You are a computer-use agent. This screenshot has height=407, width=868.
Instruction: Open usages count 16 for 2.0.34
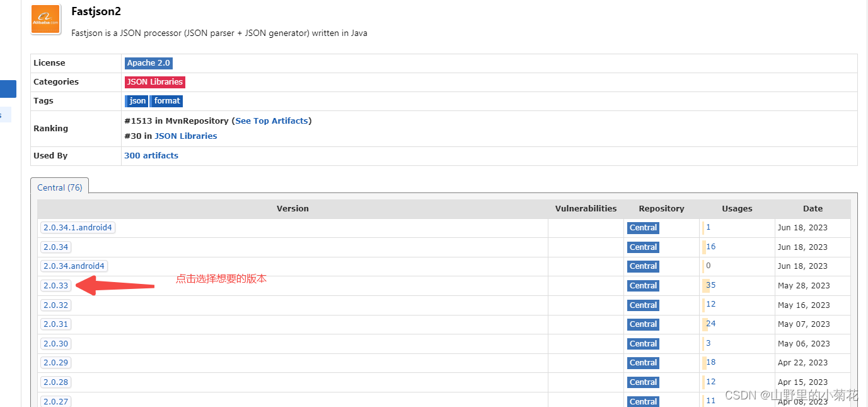pyautogui.click(x=711, y=247)
